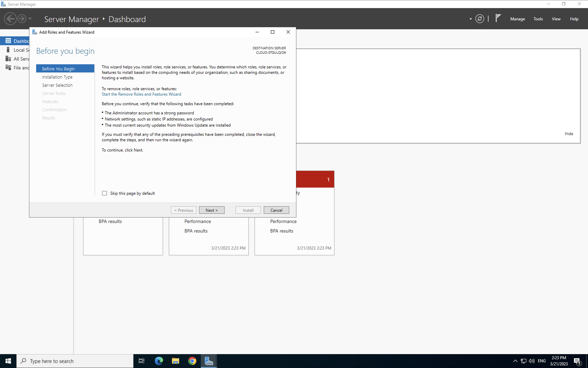Click the Cancel button in the wizard
The width and height of the screenshot is (588, 368).
pos(276,210)
